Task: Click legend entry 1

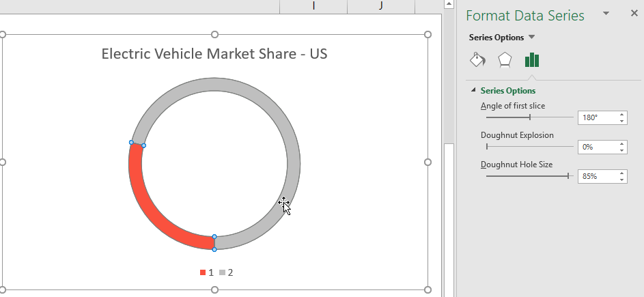Action: pos(207,272)
